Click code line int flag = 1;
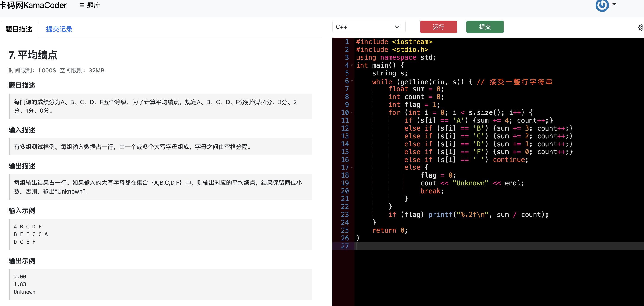The height and width of the screenshot is (306, 644). pos(414,105)
